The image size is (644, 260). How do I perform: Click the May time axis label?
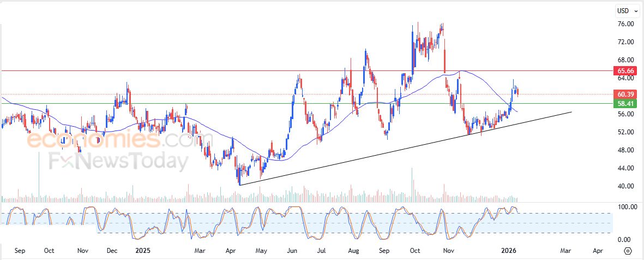coord(261,251)
